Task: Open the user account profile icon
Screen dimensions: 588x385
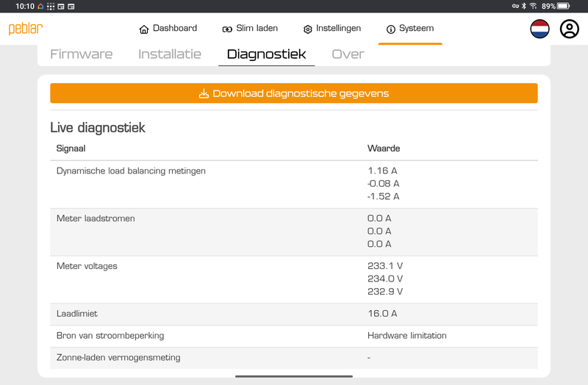Action: pyautogui.click(x=569, y=29)
